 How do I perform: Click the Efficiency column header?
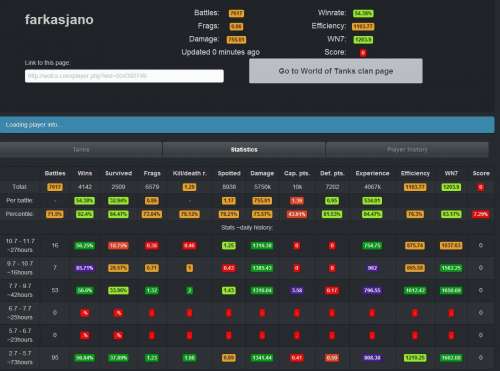(415, 173)
